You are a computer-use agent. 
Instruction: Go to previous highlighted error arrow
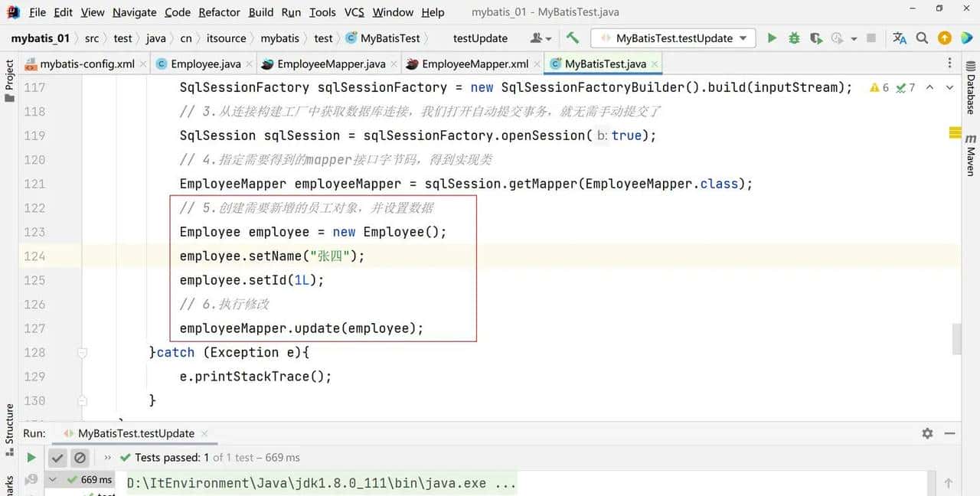tap(929, 87)
